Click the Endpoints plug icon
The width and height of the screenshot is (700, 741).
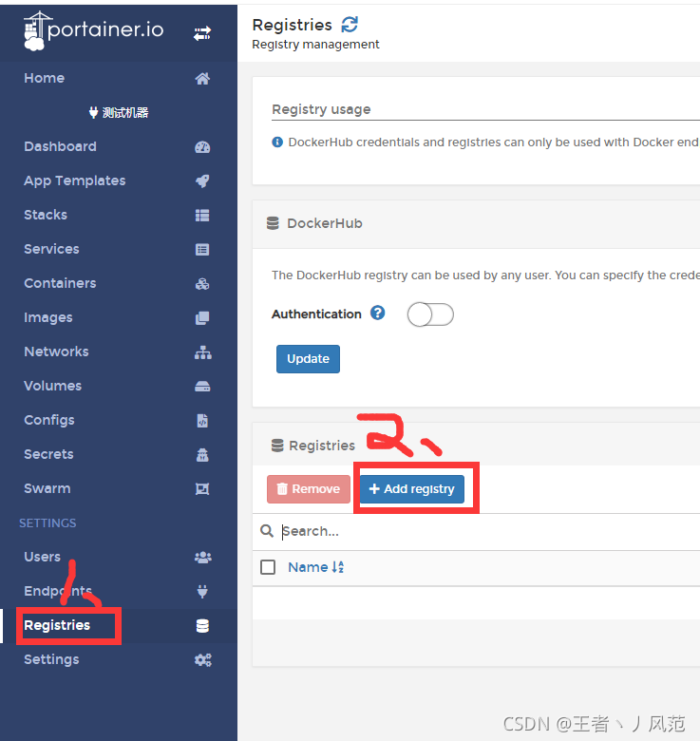coord(202,592)
